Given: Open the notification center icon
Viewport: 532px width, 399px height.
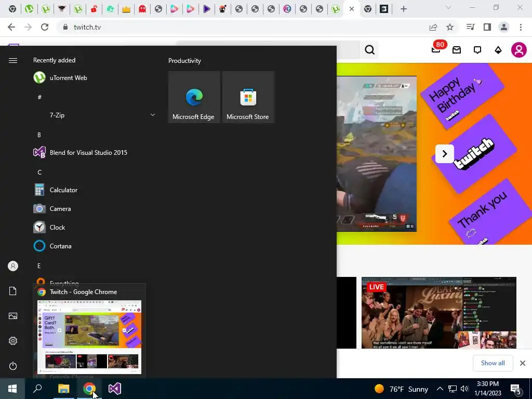Looking at the screenshot, I should (x=516, y=390).
